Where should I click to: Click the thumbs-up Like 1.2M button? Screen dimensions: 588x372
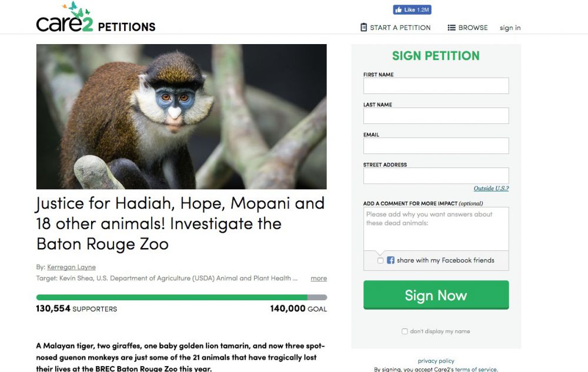click(412, 9)
